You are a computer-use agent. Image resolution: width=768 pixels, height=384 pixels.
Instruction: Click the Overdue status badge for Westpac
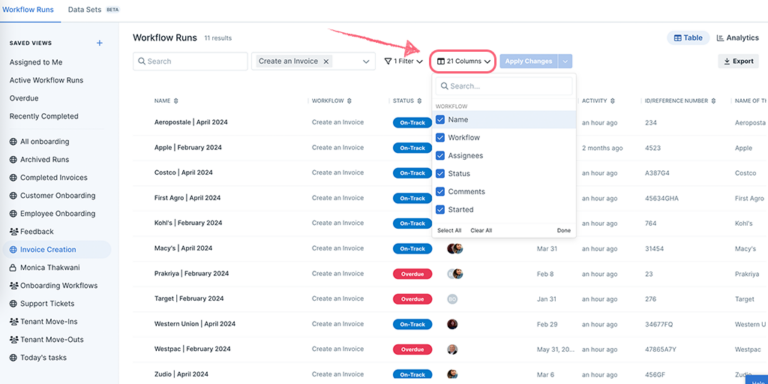[412, 349]
